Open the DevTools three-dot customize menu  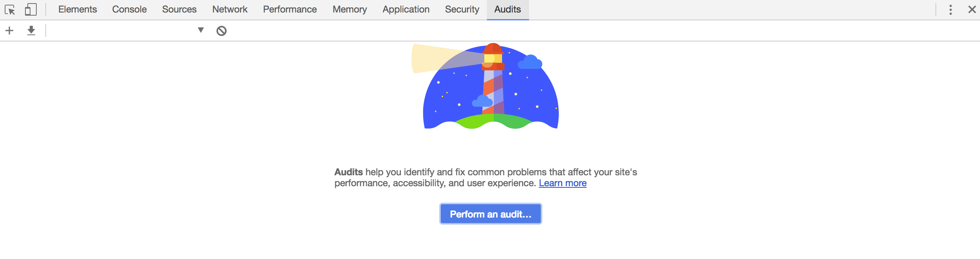(951, 10)
